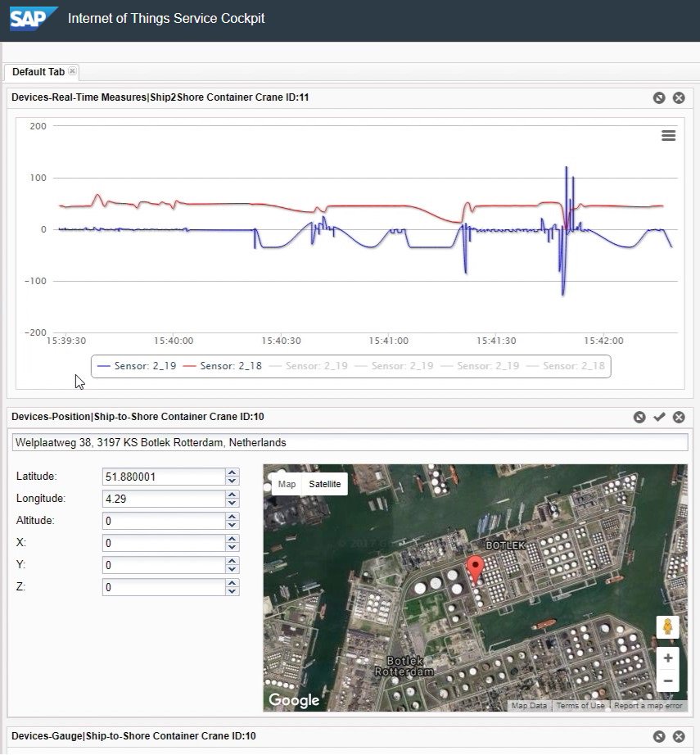Click the Street View pegman icon
The width and height of the screenshot is (700, 755).
pos(668,627)
